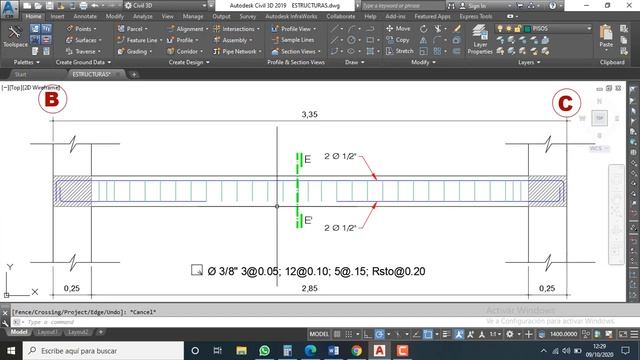Open the Corridor tool
This screenshot has height=360, width=640.
[185, 51]
